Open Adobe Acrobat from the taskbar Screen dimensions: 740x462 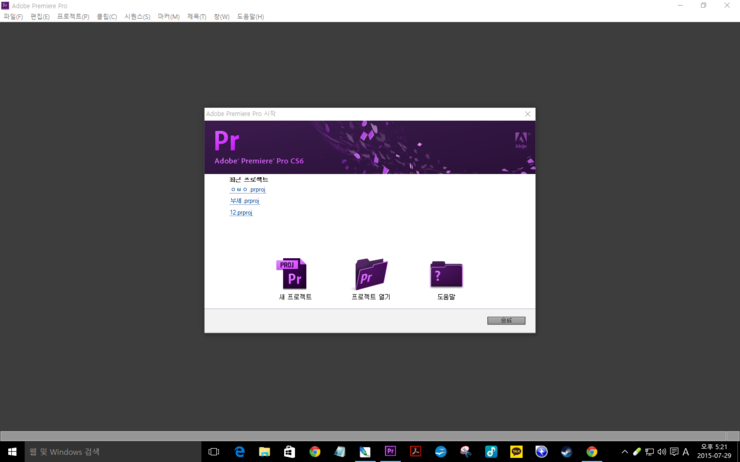pyautogui.click(x=415, y=452)
